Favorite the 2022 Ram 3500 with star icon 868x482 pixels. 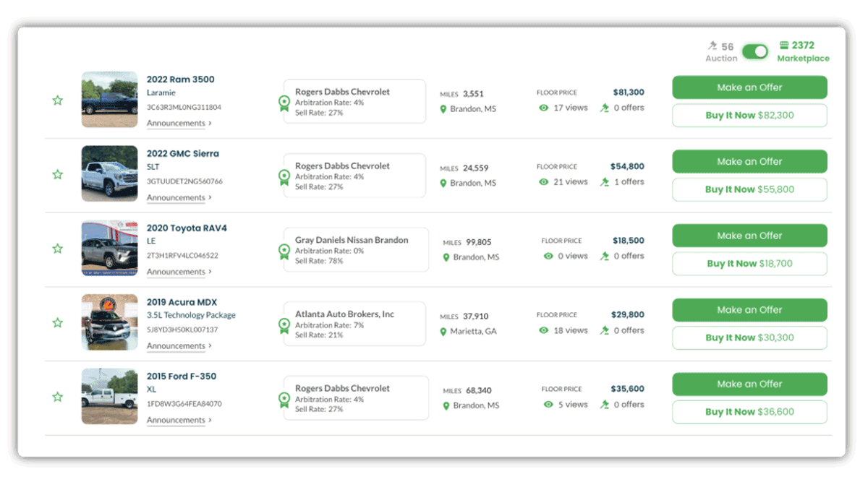(x=58, y=100)
